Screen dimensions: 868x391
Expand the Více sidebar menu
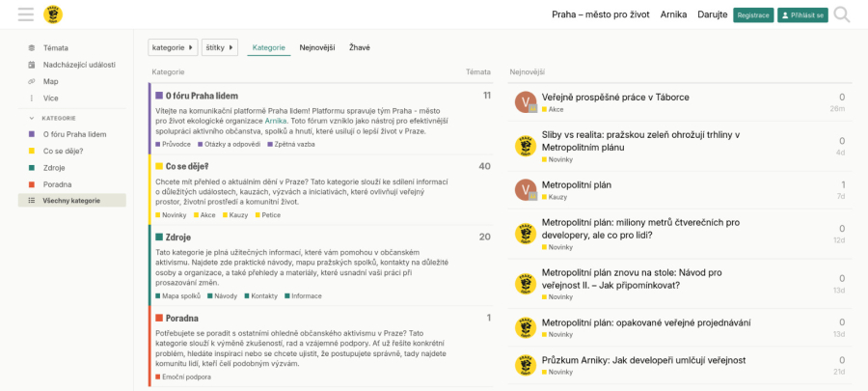[50, 98]
